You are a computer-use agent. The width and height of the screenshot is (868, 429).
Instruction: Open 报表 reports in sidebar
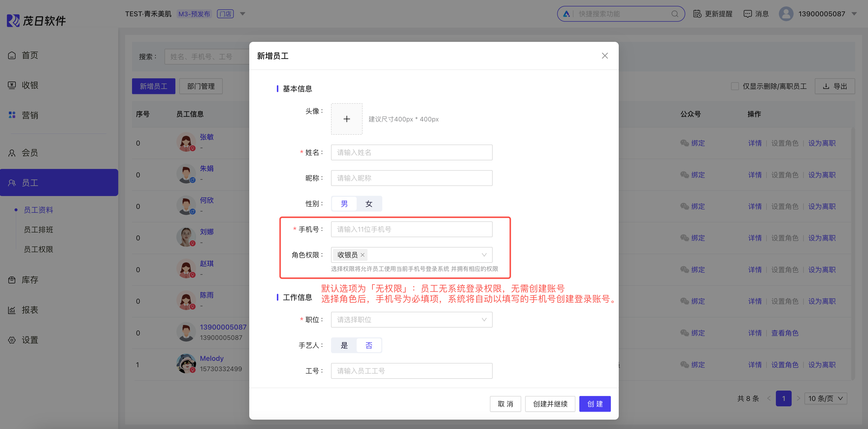tap(30, 310)
